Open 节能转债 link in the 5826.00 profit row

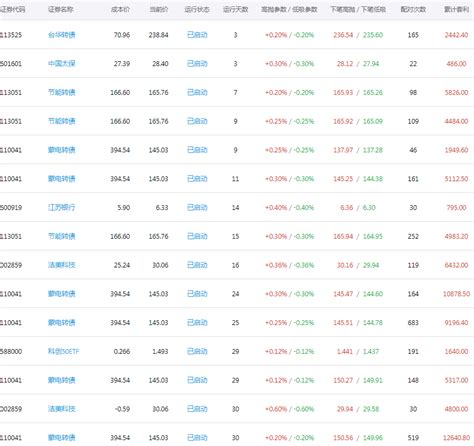click(62, 92)
